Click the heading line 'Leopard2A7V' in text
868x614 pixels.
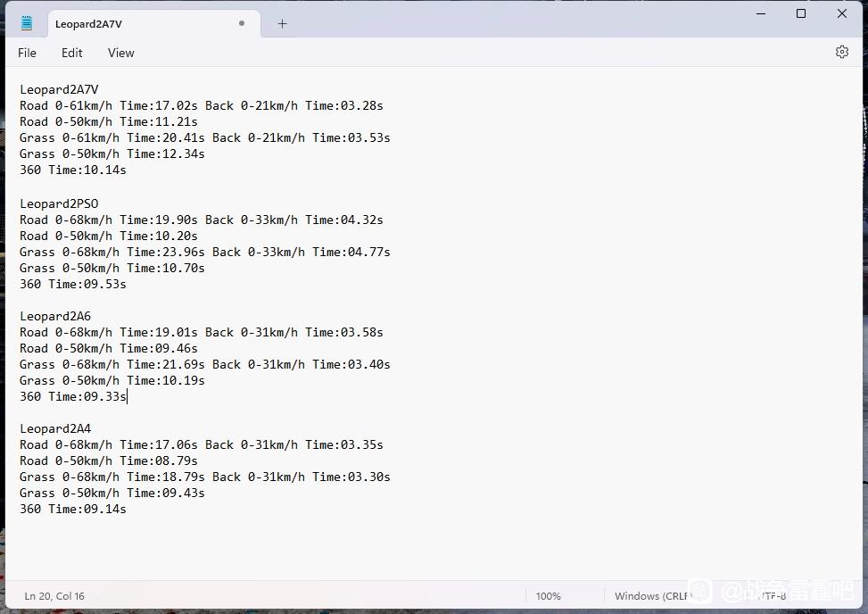59,89
